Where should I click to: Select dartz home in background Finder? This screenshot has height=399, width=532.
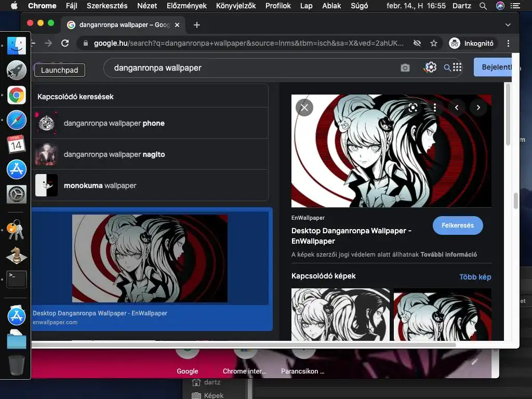tap(206, 382)
